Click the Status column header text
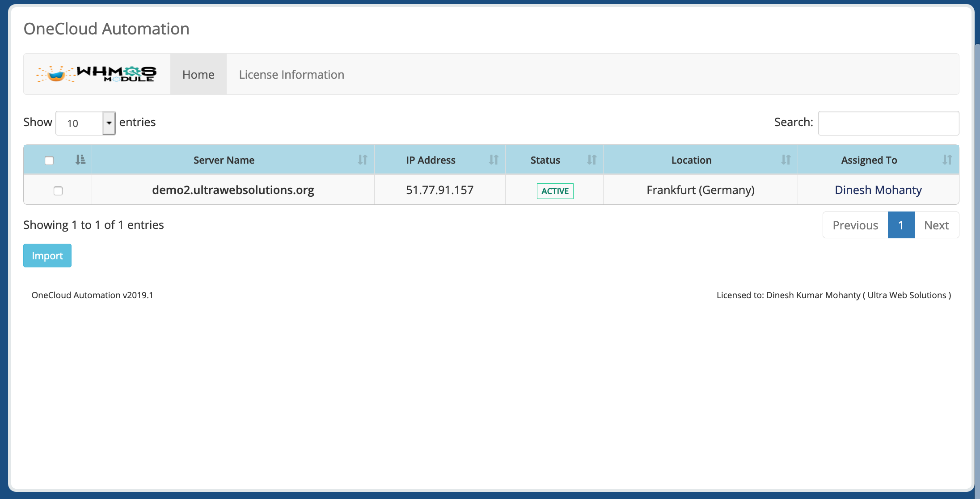The image size is (980, 499). pos(545,160)
